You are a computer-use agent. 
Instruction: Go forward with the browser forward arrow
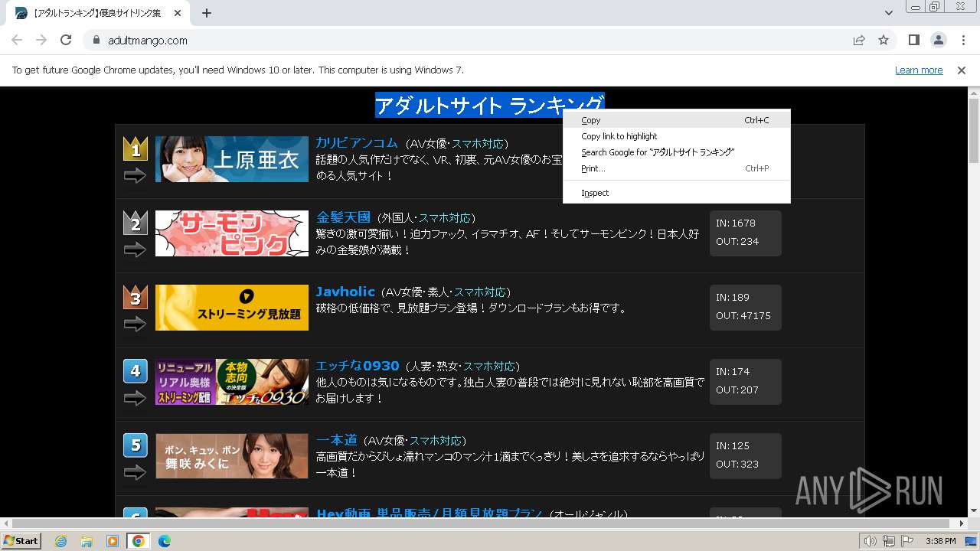pos(41,40)
